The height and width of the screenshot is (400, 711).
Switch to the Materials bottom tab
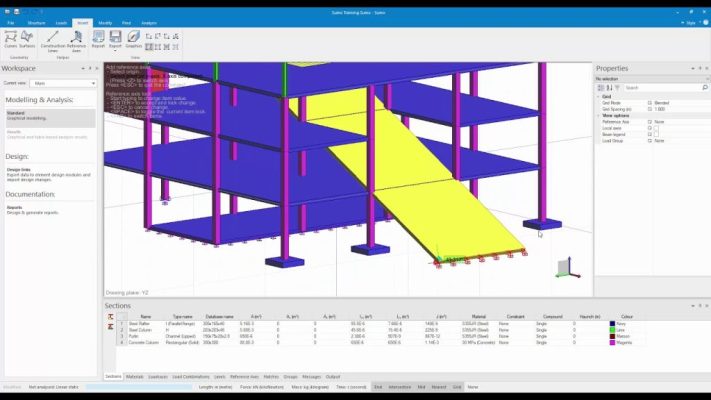tap(135, 376)
